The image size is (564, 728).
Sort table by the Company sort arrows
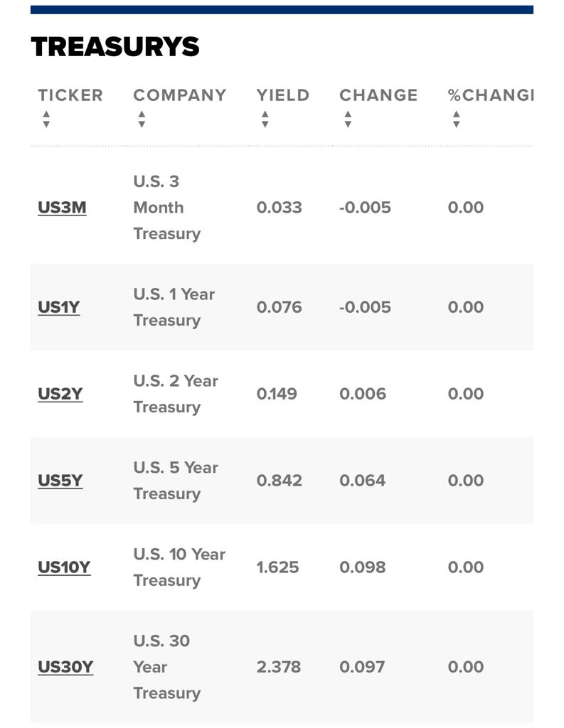[142, 119]
